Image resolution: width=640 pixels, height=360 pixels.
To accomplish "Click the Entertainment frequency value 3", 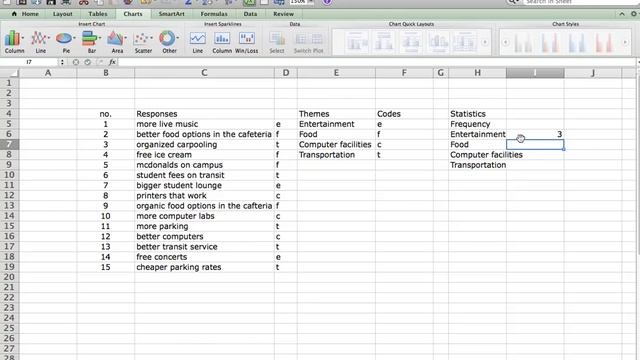I will click(535, 134).
